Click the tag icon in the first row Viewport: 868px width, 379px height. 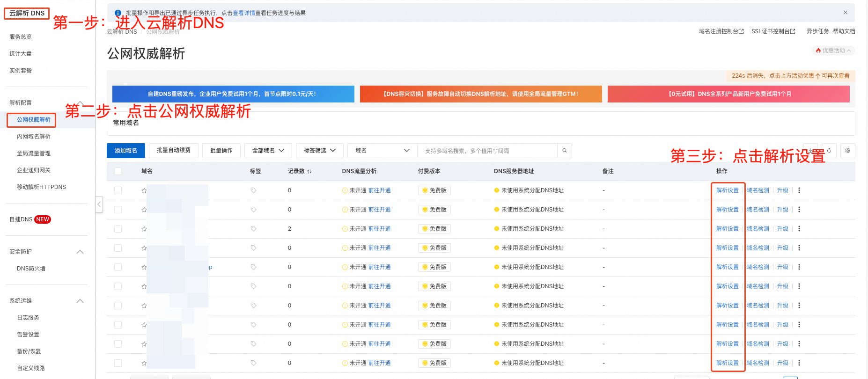click(253, 190)
